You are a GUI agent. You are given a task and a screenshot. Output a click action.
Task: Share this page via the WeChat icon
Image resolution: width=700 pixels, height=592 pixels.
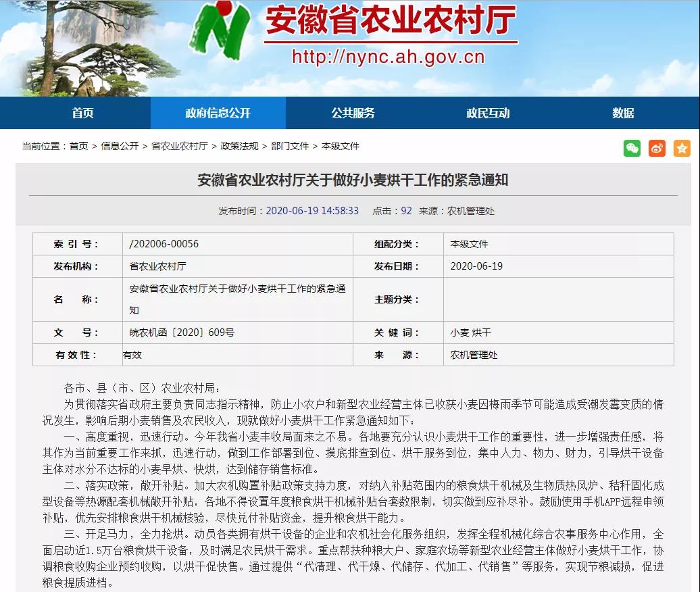632,147
